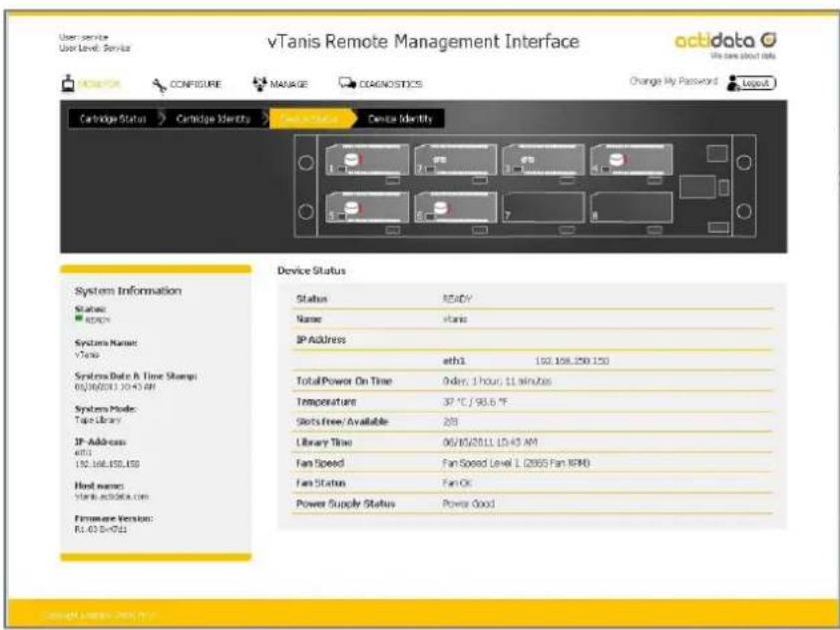Image resolution: width=840 pixels, height=630 pixels.
Task: Click the Temperature value
Action: tap(474, 401)
